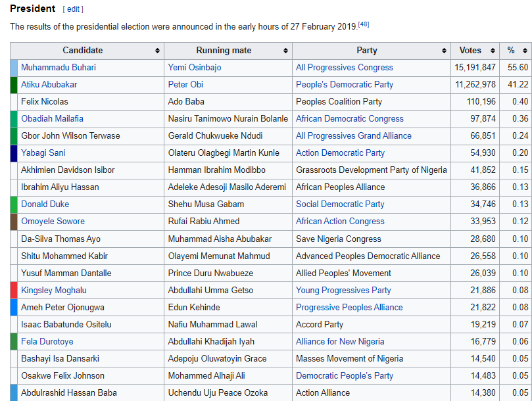Screen dimensions: 532x401
Task: Open citation reference 48
Action: (x=364, y=24)
